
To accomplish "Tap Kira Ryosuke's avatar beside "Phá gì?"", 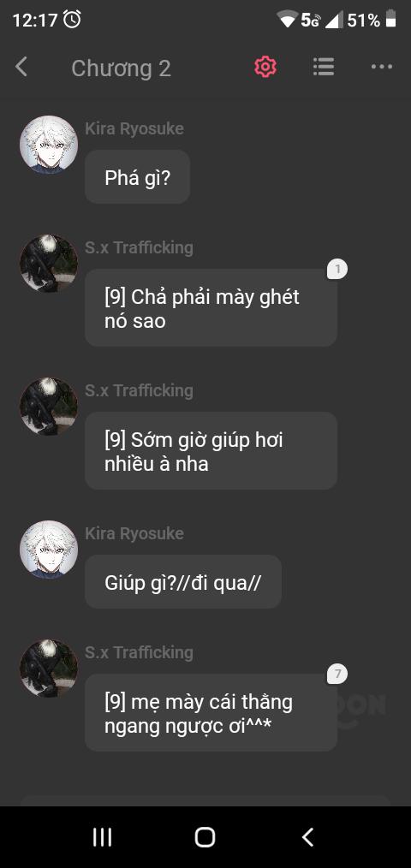I will point(49,145).
